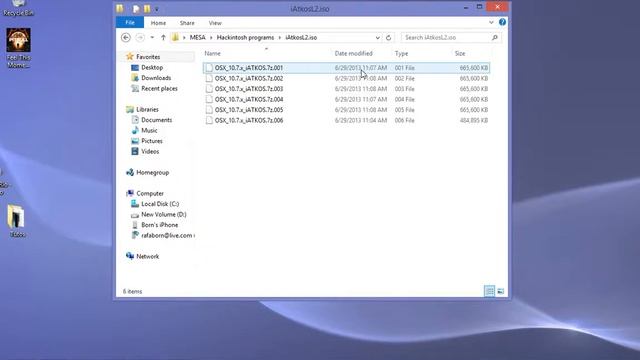640x360 pixels.
Task: Go back using the back arrow
Action: click(x=126, y=38)
